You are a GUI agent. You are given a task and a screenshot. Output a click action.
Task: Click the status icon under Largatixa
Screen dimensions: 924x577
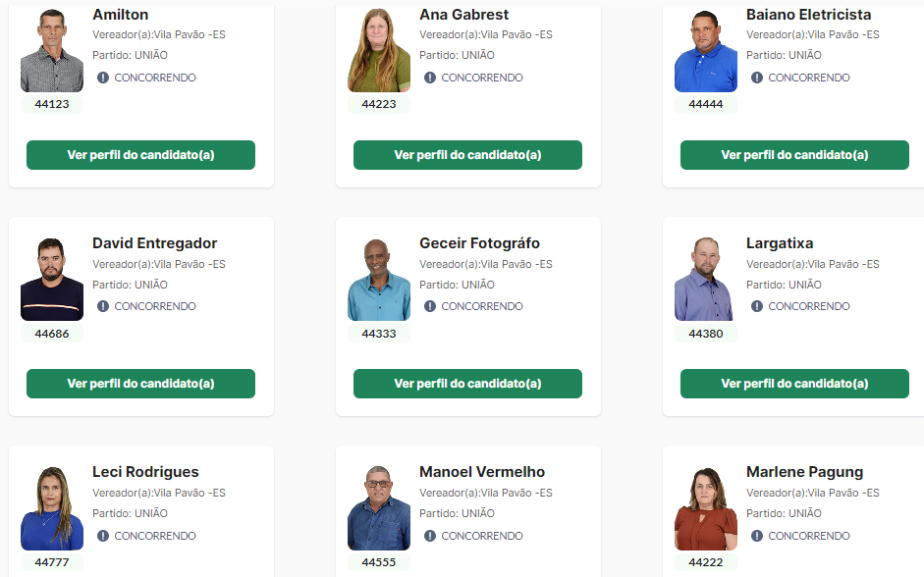tap(757, 306)
